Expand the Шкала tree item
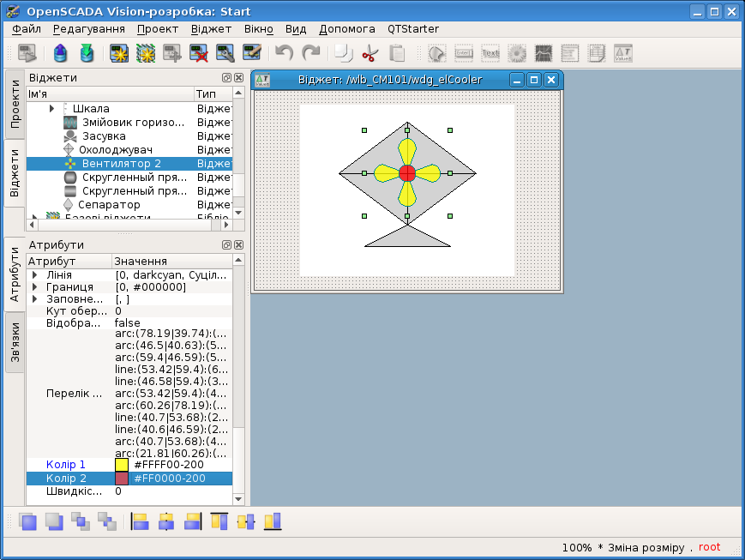Screen dimensions: 745x560 tap(51, 109)
